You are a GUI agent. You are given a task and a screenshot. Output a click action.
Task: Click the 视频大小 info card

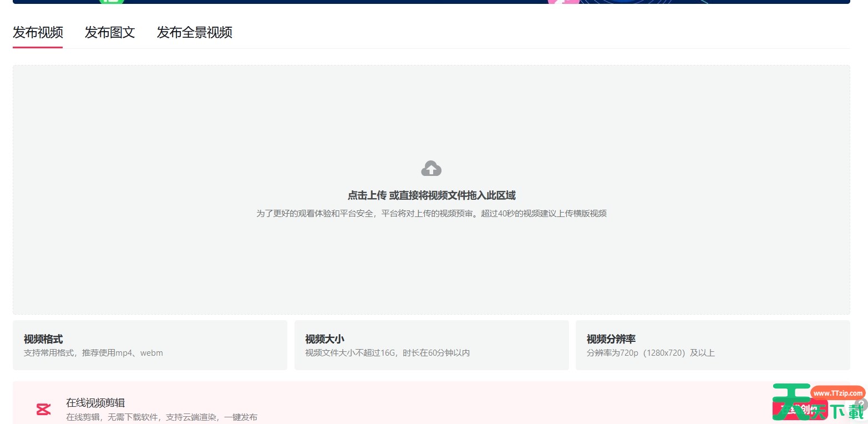click(x=432, y=345)
